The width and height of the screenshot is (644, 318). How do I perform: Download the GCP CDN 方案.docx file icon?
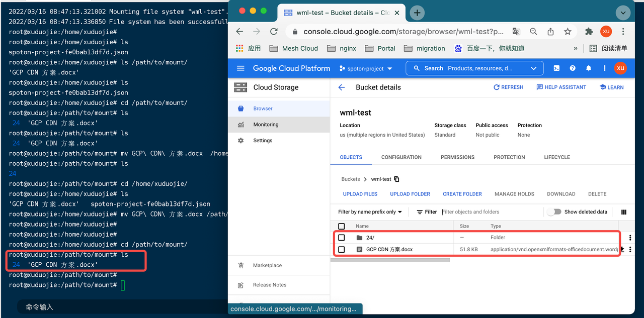click(622, 249)
